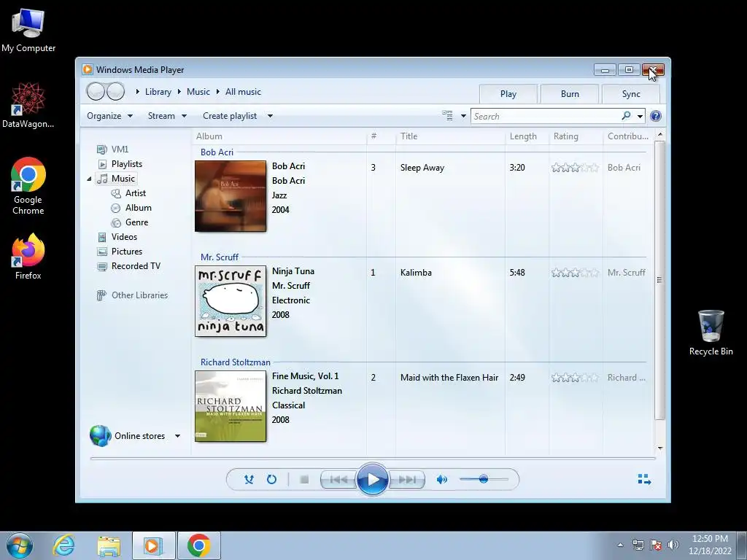Viewport: 747px width, 560px height.
Task: Open the Pictures library
Action: pyautogui.click(x=127, y=252)
